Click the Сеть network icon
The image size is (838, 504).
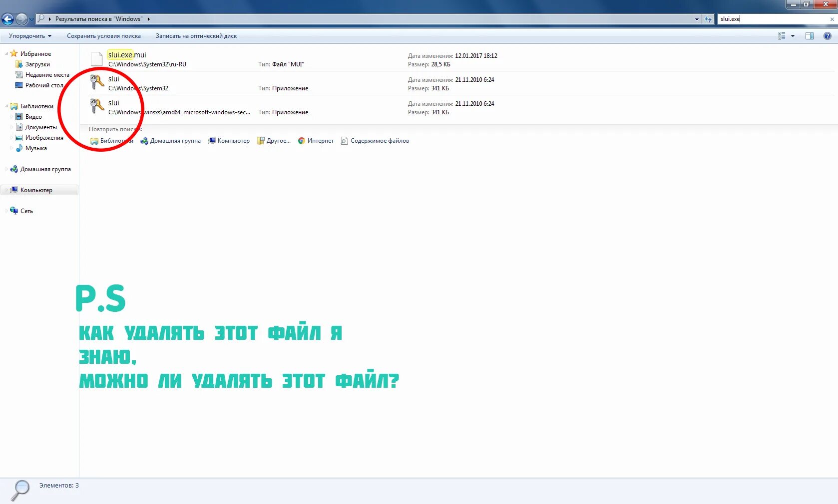click(x=14, y=211)
